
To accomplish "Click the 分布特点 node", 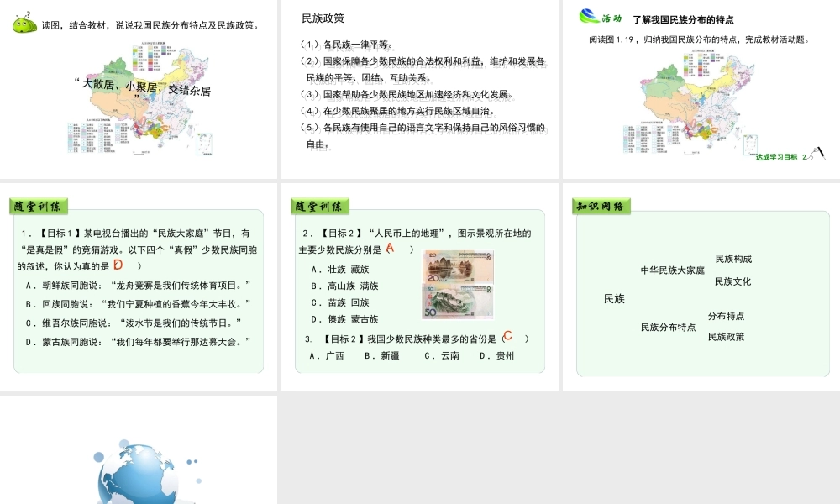I will 726,316.
